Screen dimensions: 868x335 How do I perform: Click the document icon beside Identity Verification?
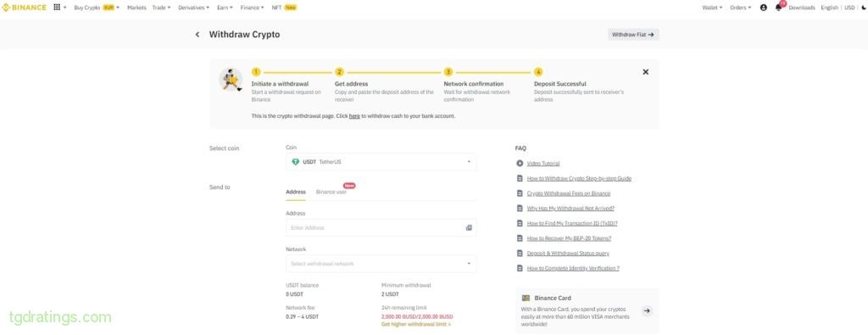tap(520, 268)
